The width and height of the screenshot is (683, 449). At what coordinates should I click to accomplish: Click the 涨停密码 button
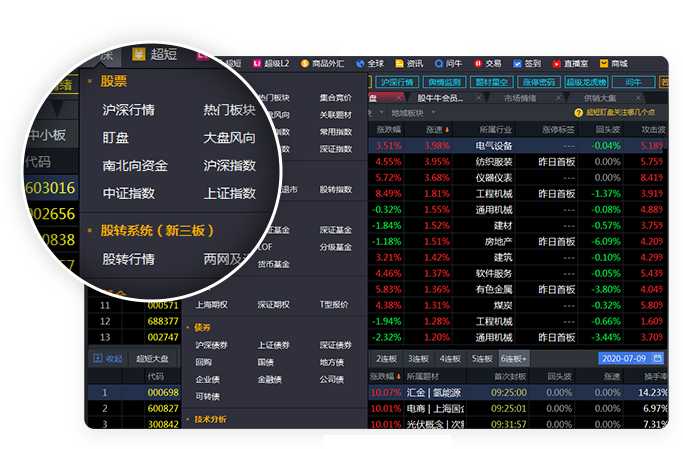(539, 82)
